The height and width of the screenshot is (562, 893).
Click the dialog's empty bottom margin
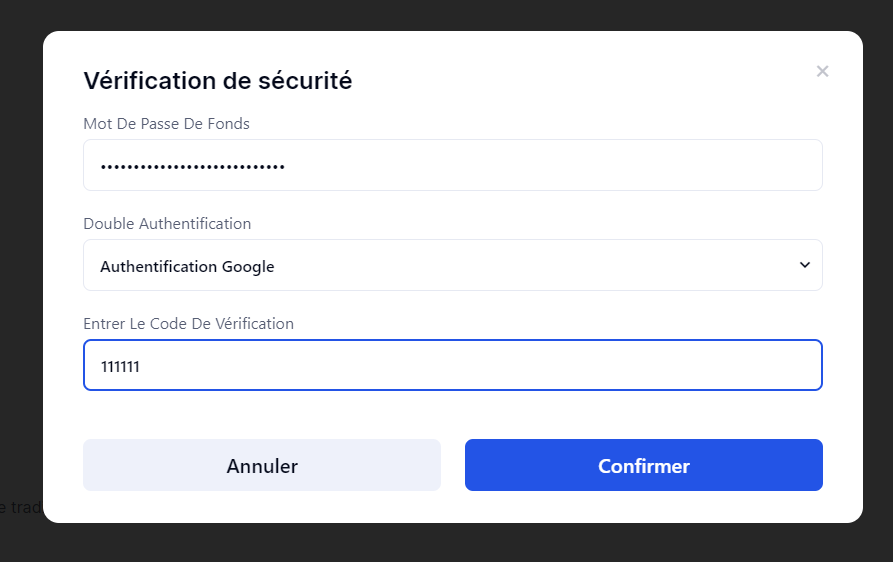tap(452, 507)
